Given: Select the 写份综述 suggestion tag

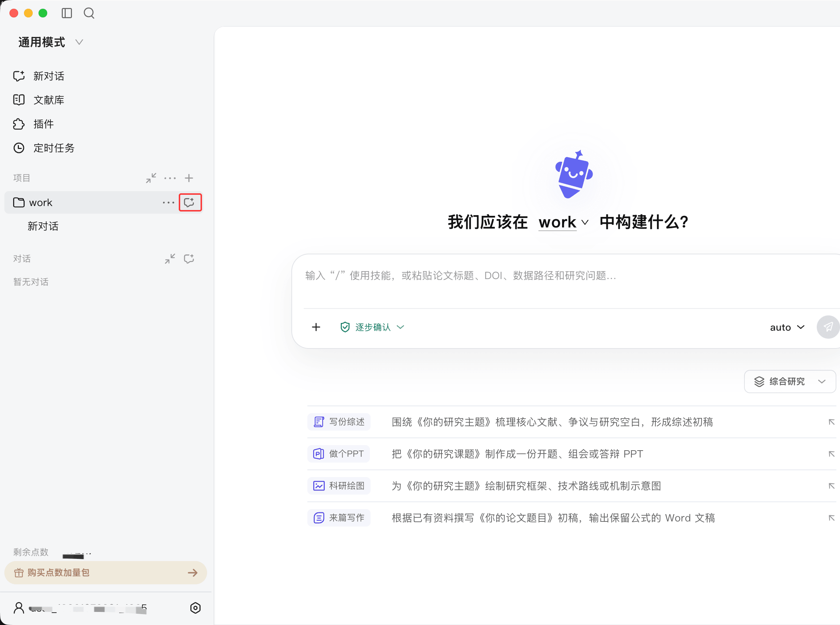Looking at the screenshot, I should coord(339,422).
